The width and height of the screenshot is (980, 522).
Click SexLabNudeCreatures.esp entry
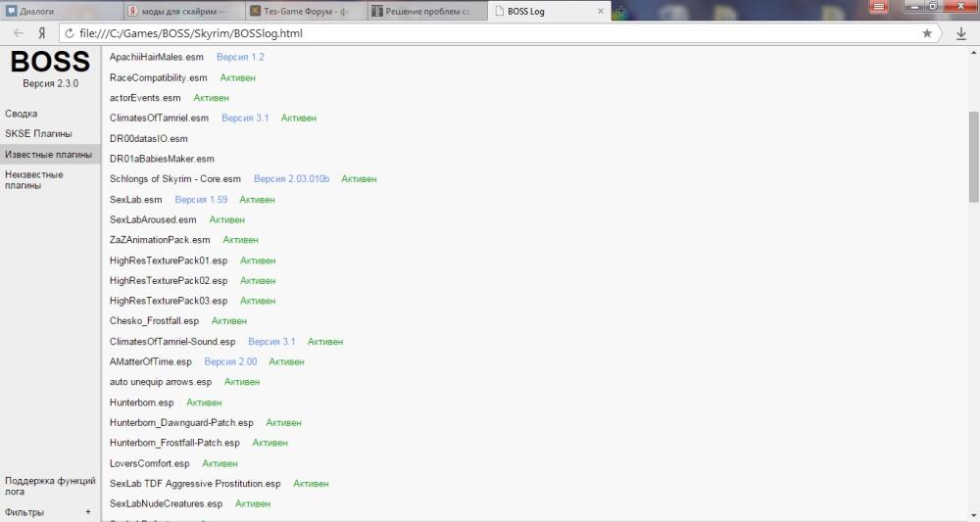(x=166, y=503)
